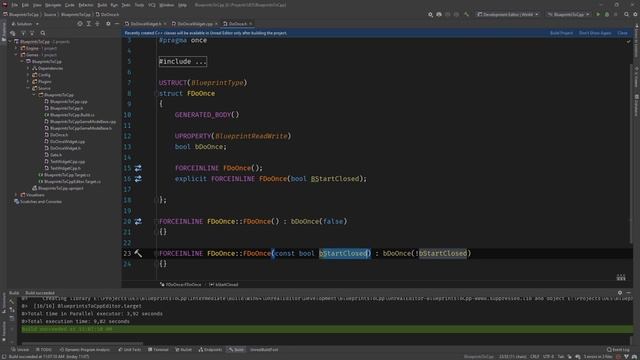This screenshot has width=640, height=360.
Task: Open the Edit menu
Action: pyautogui.click(x=25, y=5)
